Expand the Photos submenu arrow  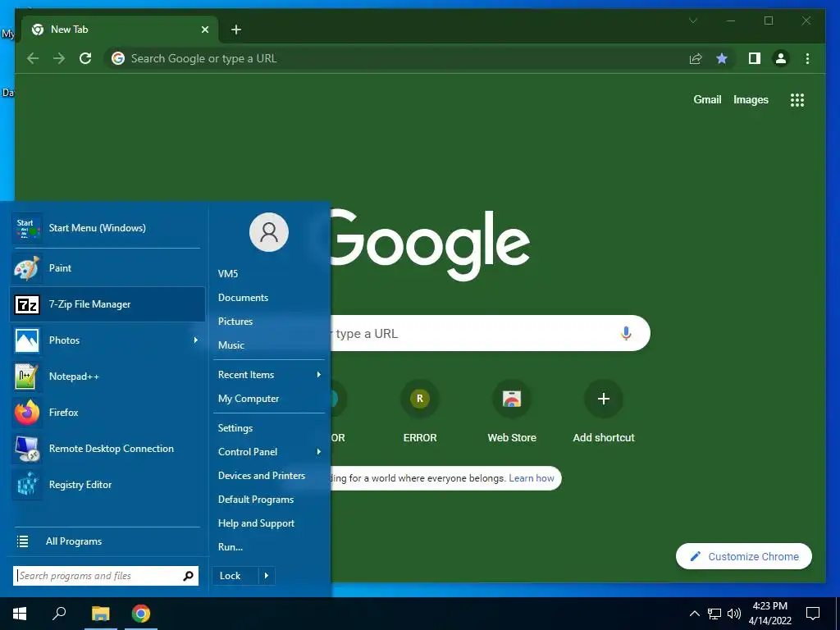click(196, 340)
